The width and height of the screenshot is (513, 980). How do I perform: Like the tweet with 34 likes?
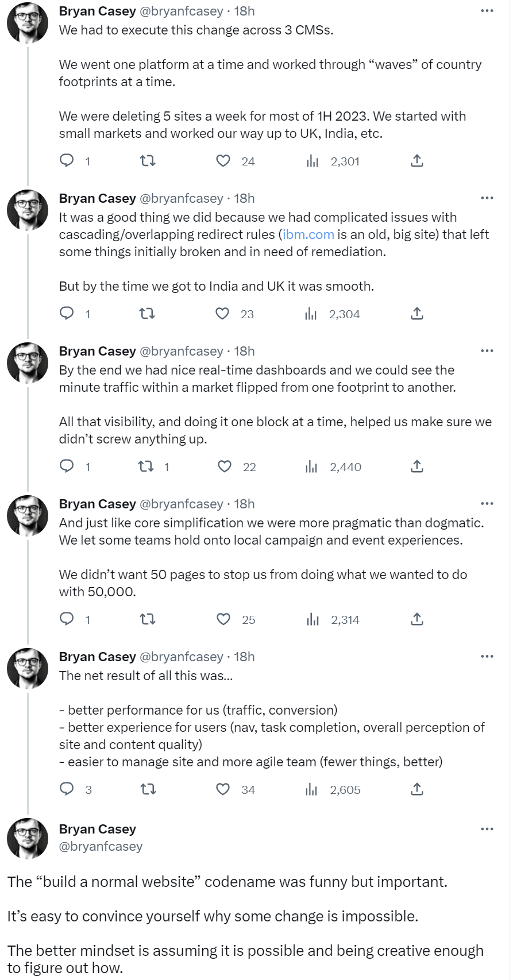pos(223,789)
